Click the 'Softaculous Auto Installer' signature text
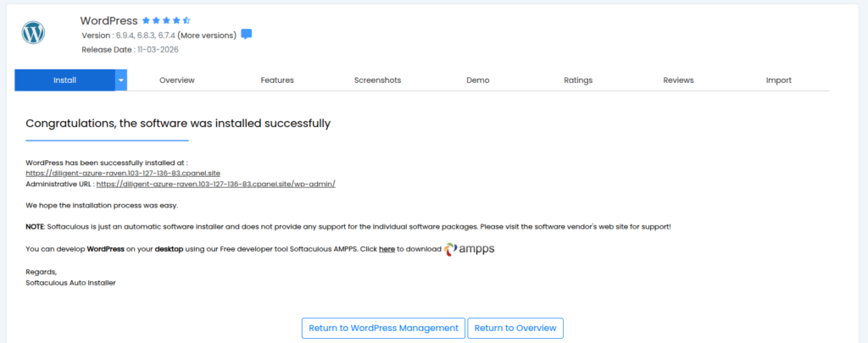 (x=71, y=283)
